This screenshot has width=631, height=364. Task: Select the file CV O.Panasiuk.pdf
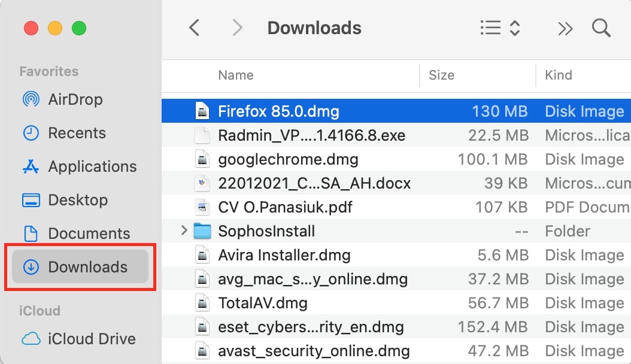285,208
